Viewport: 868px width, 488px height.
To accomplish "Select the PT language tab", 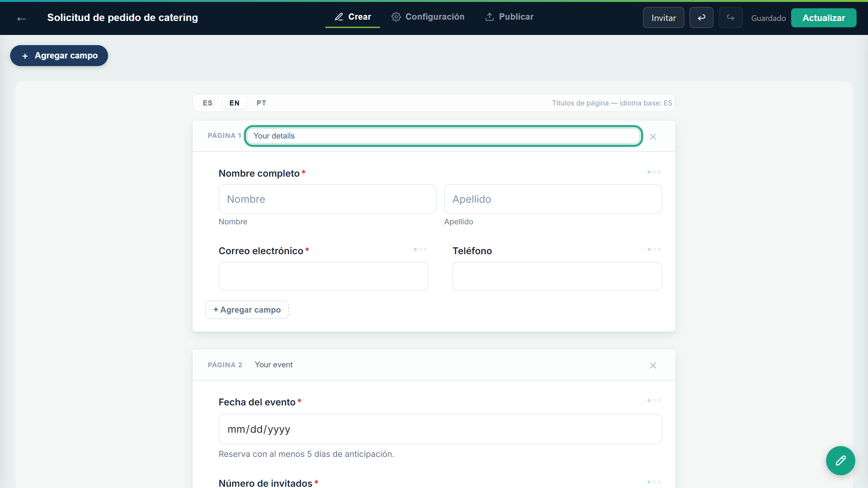I will (x=261, y=103).
